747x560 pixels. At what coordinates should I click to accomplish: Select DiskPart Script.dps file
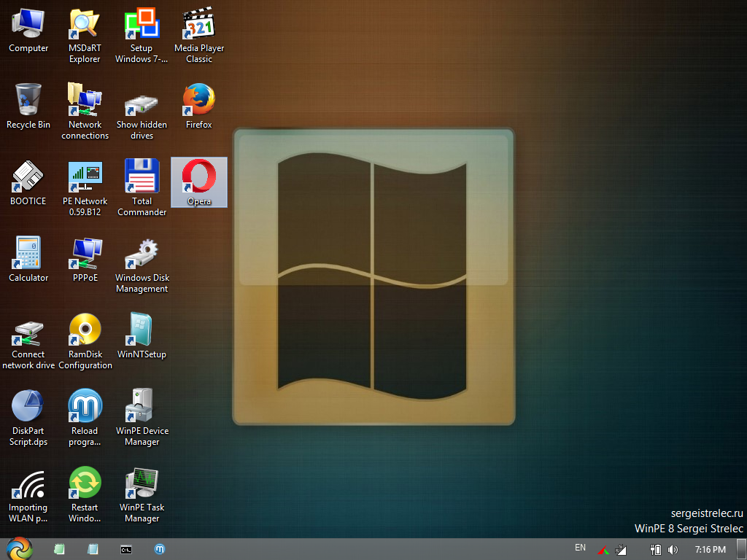click(28, 418)
